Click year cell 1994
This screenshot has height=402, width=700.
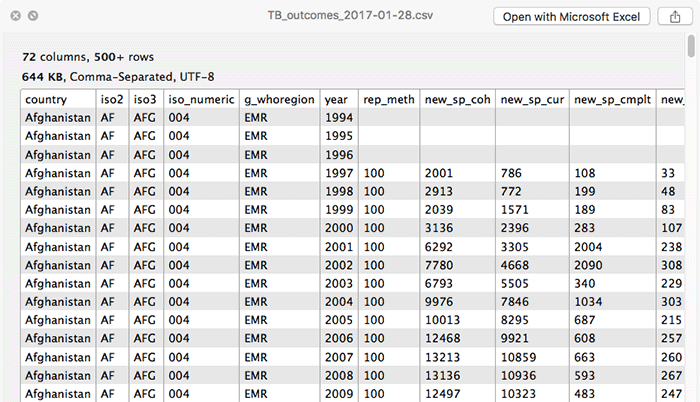[x=339, y=117]
